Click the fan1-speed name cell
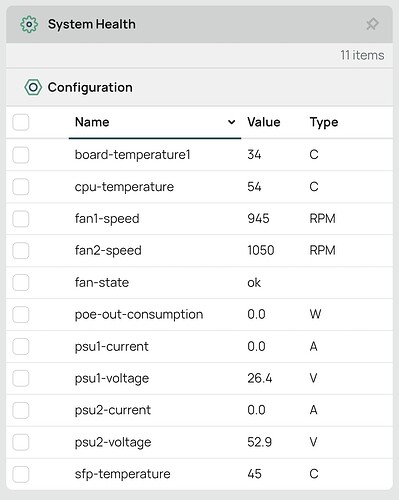The image size is (399, 500). pos(107,219)
